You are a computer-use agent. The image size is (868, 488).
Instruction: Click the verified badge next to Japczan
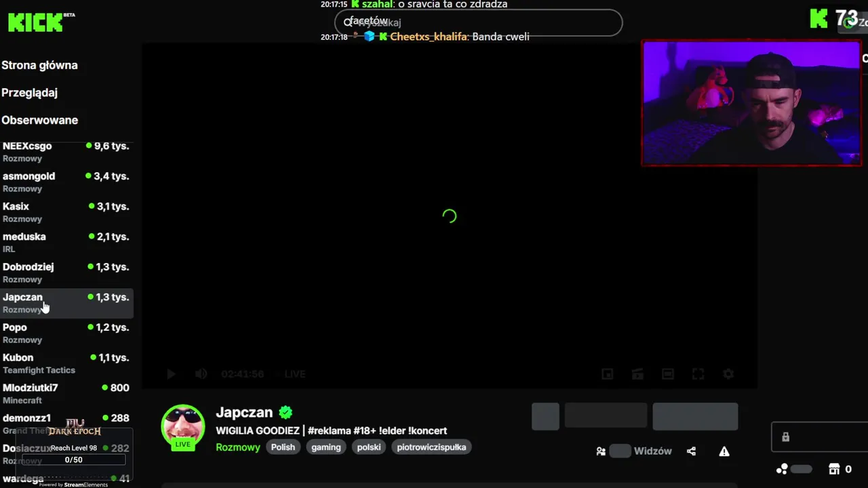[x=285, y=412]
